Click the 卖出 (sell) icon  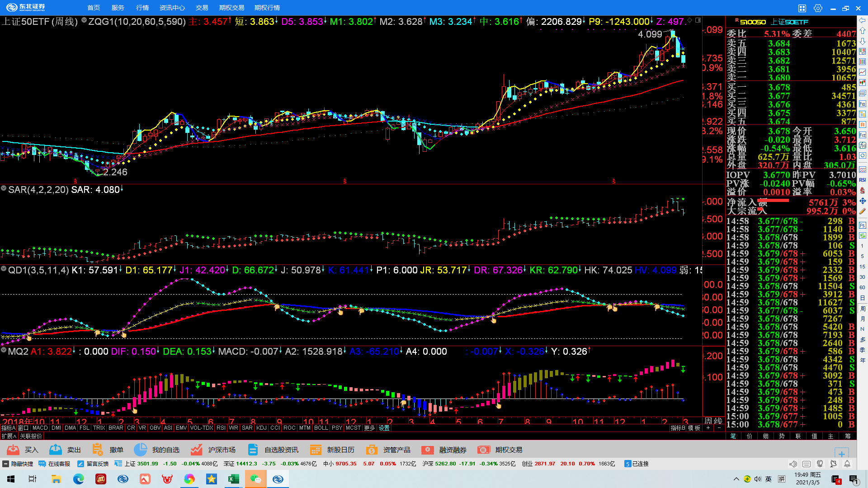pyautogui.click(x=56, y=450)
